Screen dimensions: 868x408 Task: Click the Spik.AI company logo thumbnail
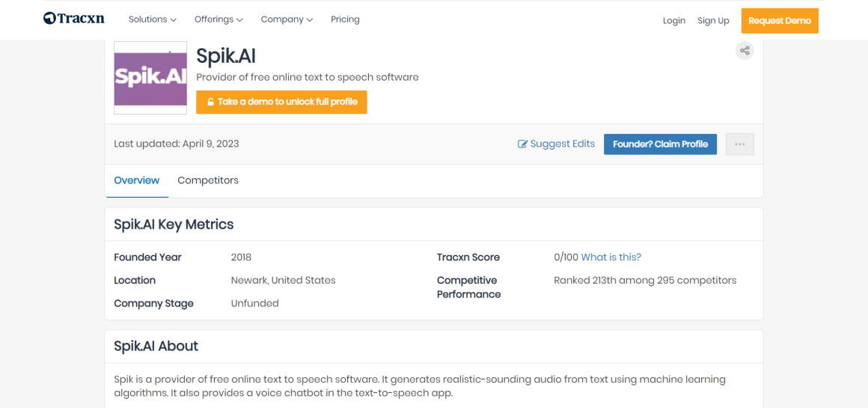(x=150, y=78)
